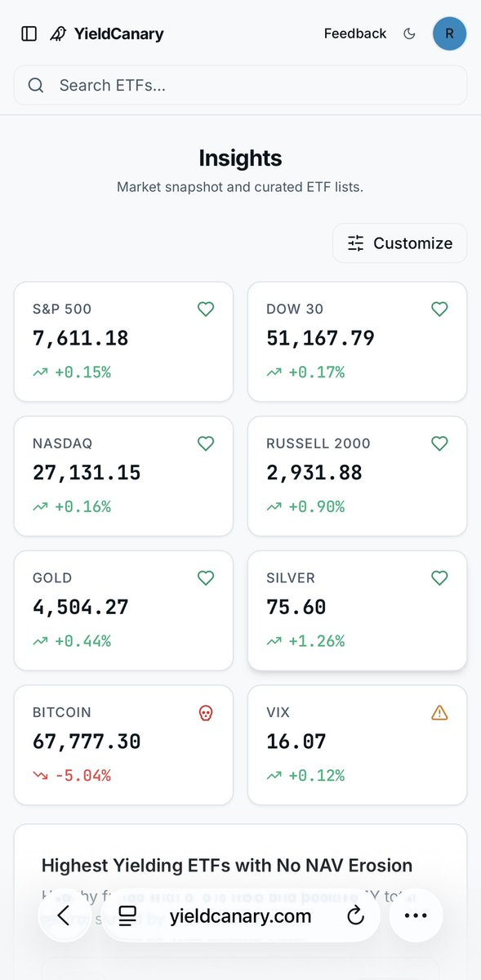Click the NASDAQ heart icon
481x980 pixels.
[206, 443]
